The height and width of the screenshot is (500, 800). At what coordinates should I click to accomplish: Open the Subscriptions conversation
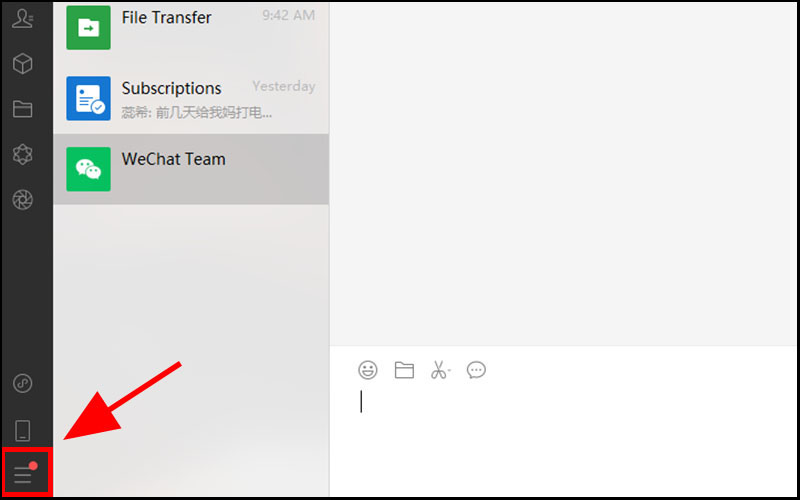(x=191, y=98)
